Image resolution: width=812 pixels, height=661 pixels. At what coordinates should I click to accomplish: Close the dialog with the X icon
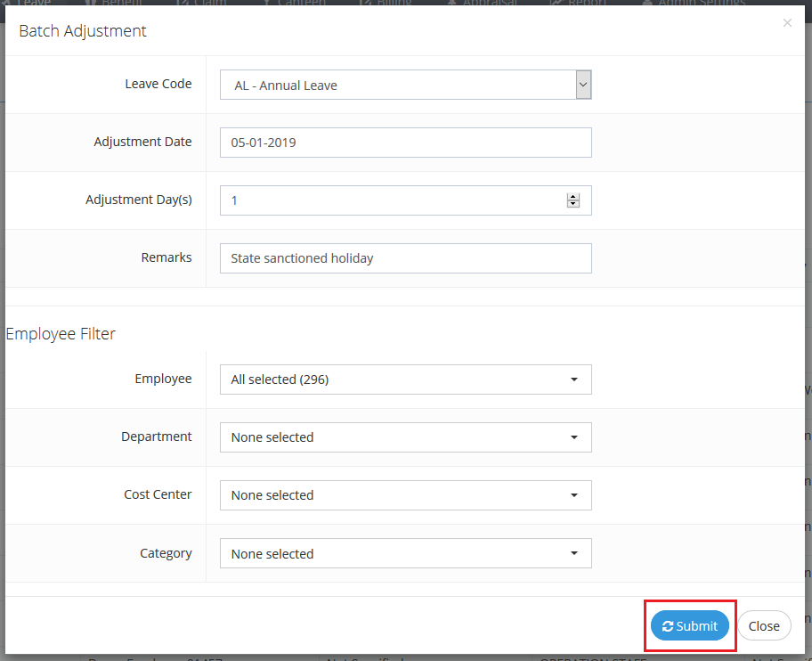(x=787, y=23)
